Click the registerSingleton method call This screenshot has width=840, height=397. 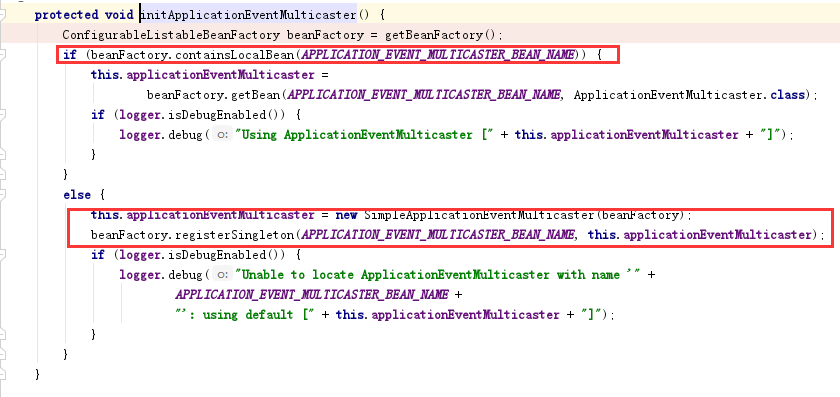click(237, 235)
